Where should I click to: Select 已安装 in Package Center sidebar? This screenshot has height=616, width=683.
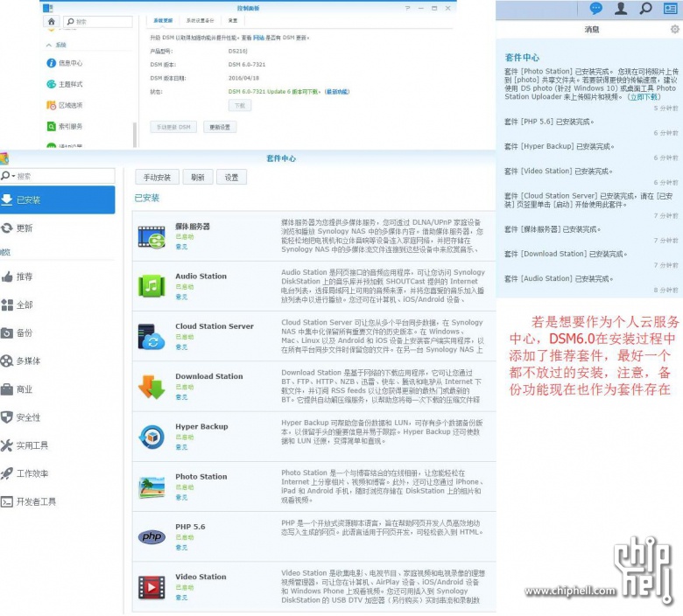click(58, 199)
